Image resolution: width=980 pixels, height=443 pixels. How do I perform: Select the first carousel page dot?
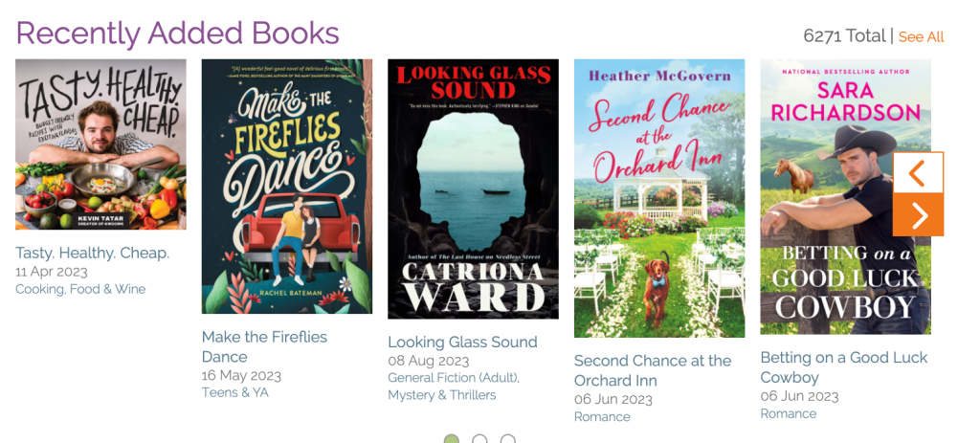click(x=452, y=440)
